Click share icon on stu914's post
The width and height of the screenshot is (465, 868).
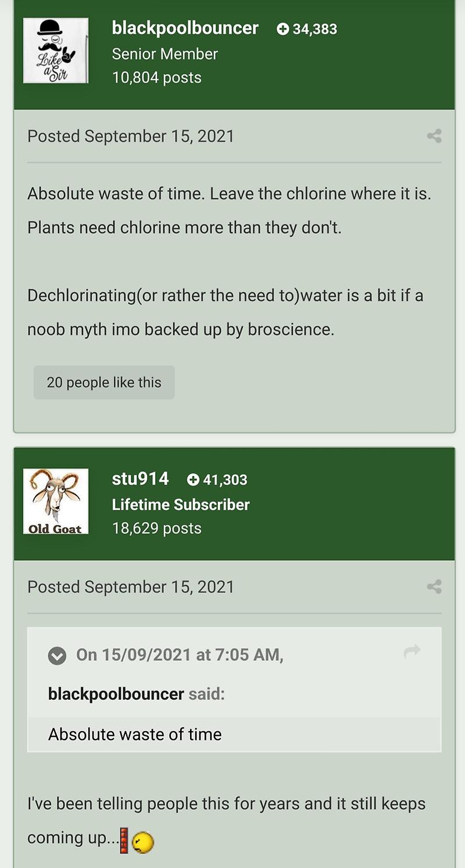(434, 586)
